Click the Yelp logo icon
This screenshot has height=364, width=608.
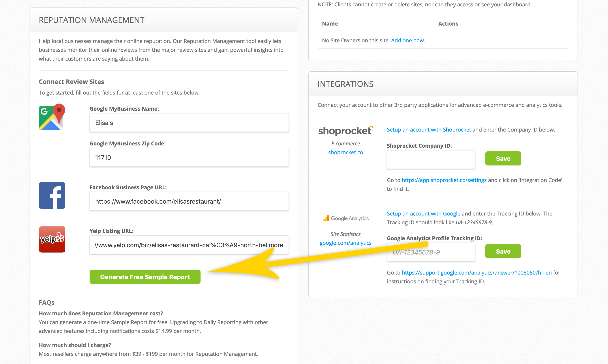point(52,239)
